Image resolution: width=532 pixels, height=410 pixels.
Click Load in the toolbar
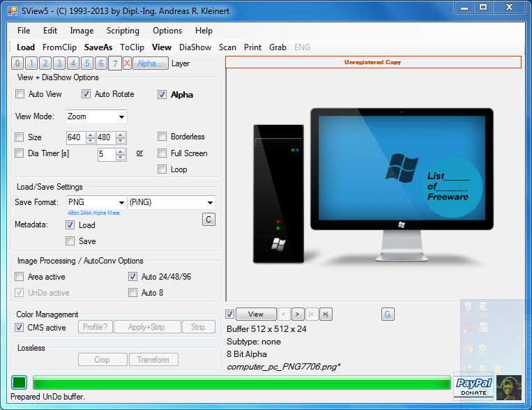click(26, 47)
